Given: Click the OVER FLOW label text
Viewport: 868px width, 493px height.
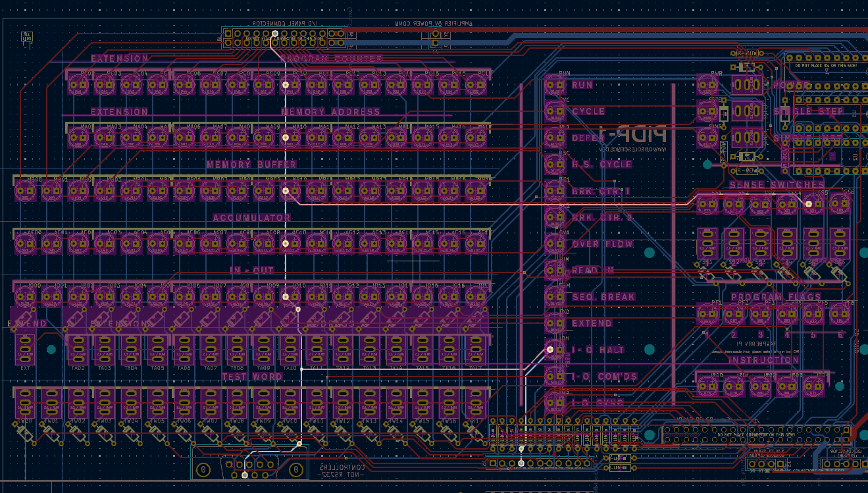Looking at the screenshot, I should (602, 244).
